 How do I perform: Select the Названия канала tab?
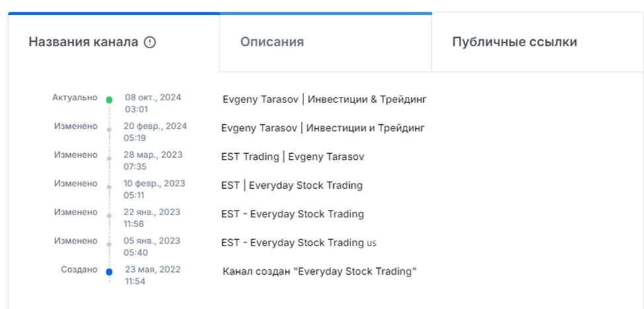point(83,42)
